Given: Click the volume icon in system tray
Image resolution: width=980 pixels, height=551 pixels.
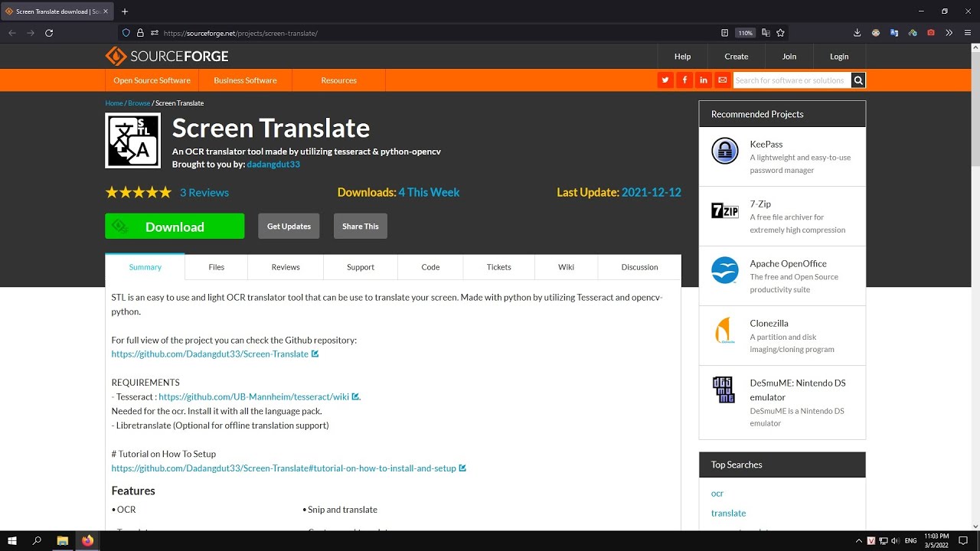Looking at the screenshot, I should (x=895, y=541).
